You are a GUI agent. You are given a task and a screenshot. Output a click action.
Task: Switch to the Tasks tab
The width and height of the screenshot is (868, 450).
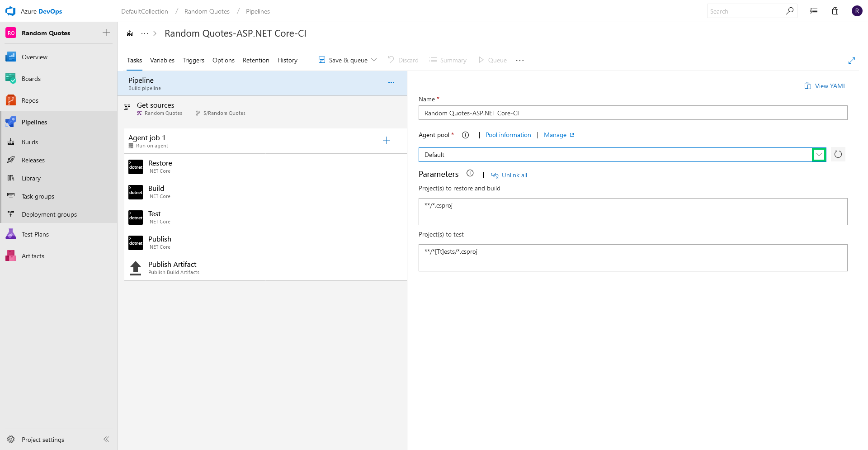[134, 60]
